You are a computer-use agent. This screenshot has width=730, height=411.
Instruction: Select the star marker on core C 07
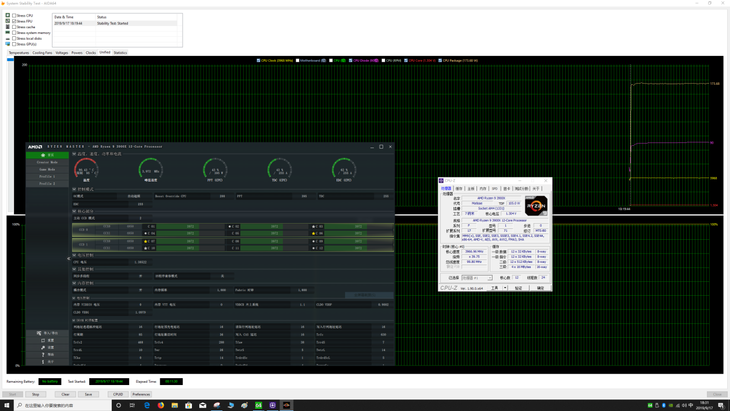tap(146, 242)
